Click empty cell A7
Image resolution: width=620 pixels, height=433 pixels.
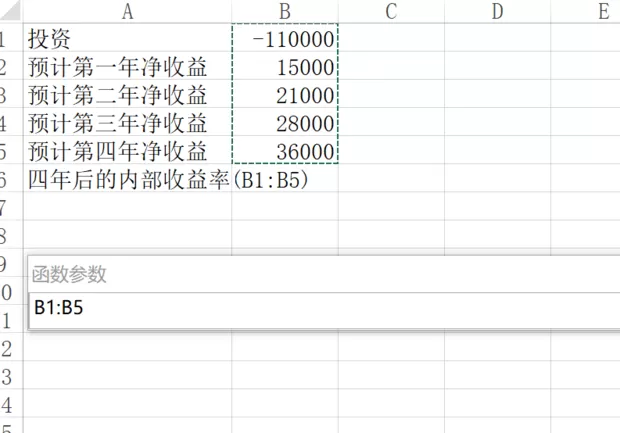coord(127,206)
